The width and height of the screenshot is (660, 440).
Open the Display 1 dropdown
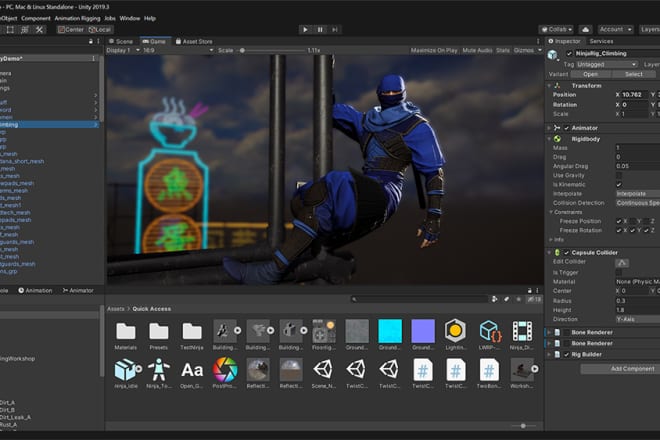[122, 50]
